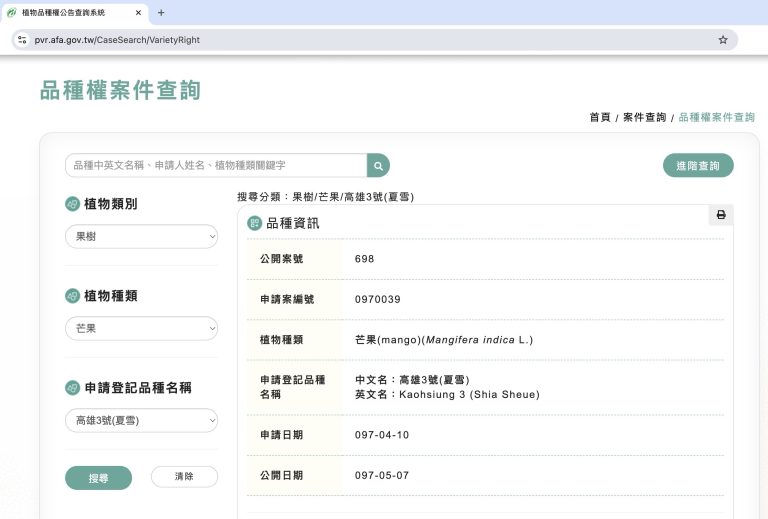Click the 清除 button
768x519 pixels.
pyautogui.click(x=184, y=476)
